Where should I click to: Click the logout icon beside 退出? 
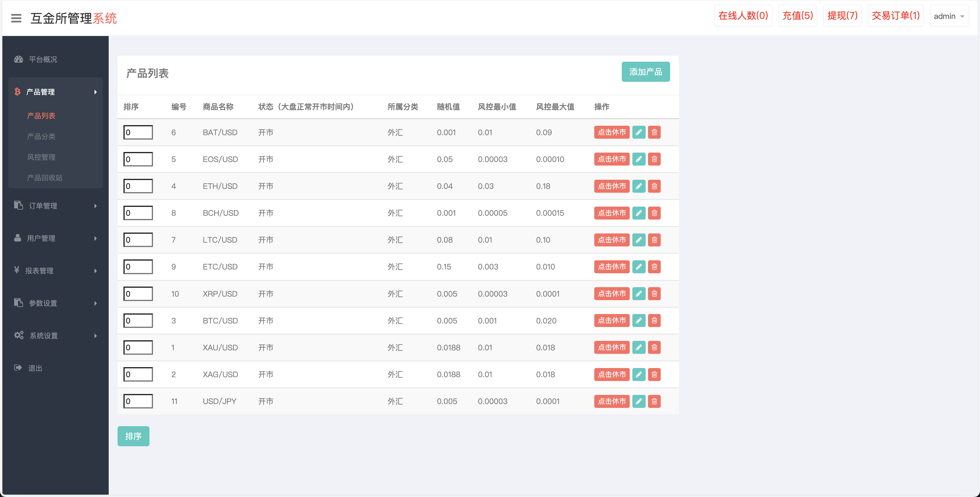click(18, 368)
